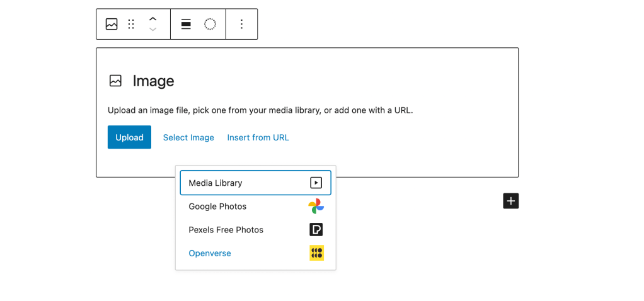Click the image icon beside the Image heading
The height and width of the screenshot is (301, 644).
point(115,81)
